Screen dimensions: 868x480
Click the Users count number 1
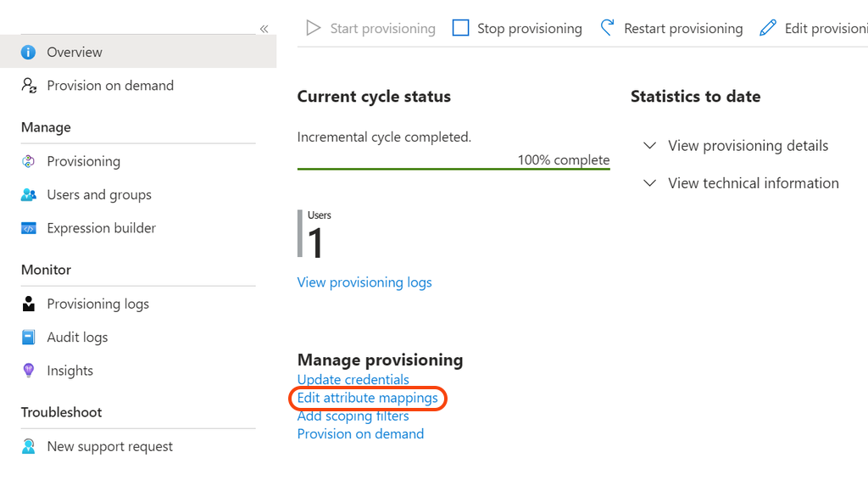[x=315, y=243]
